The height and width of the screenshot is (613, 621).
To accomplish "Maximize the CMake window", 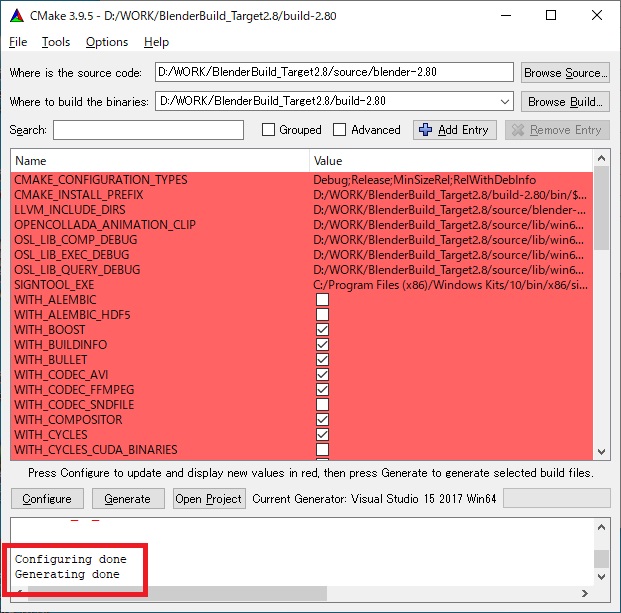I will click(x=551, y=15).
